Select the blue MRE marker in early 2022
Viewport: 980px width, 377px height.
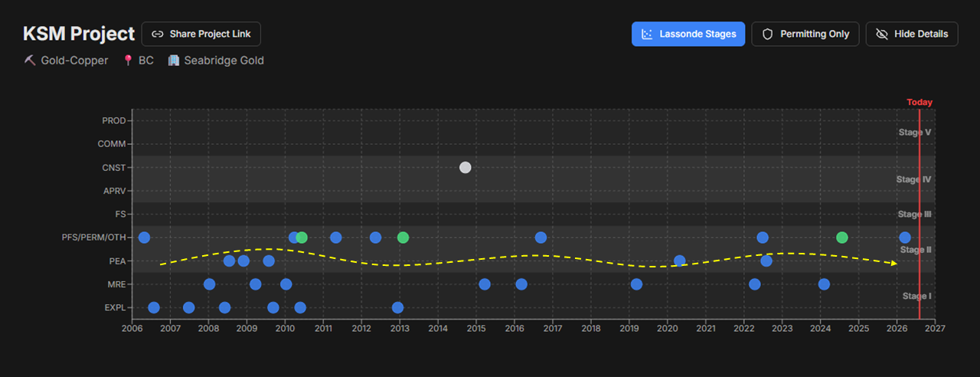755,284
